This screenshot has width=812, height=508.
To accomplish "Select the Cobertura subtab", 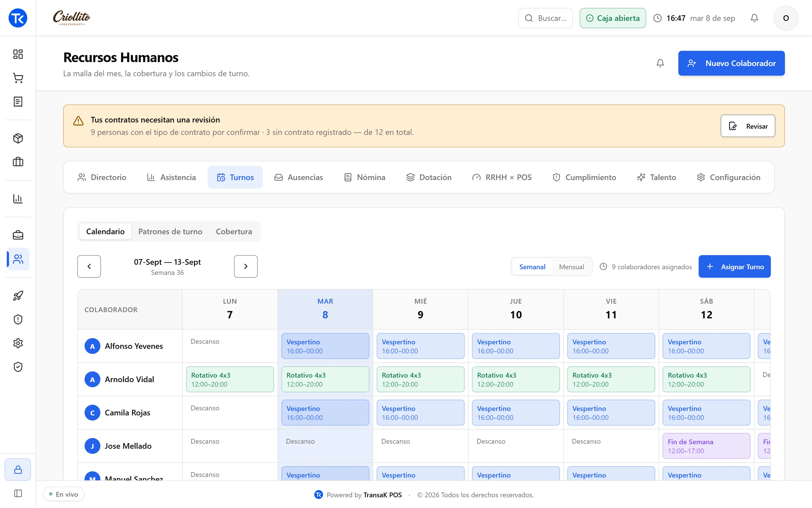I will tap(234, 231).
